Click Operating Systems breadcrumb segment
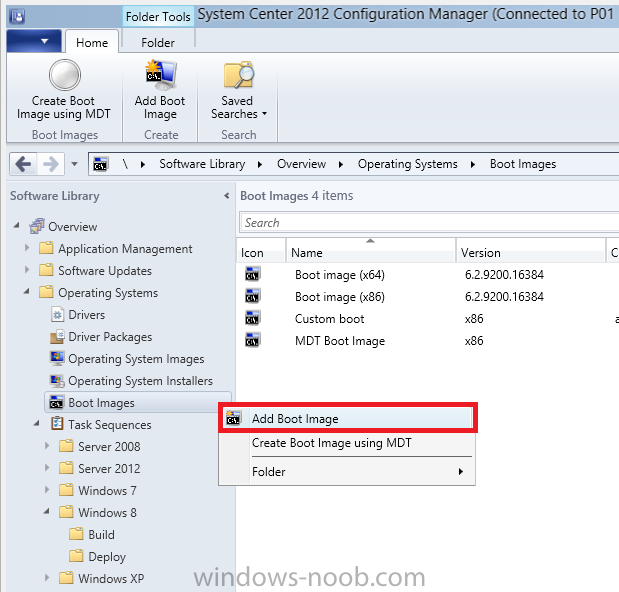Image resolution: width=619 pixels, height=592 pixels. coord(407,164)
